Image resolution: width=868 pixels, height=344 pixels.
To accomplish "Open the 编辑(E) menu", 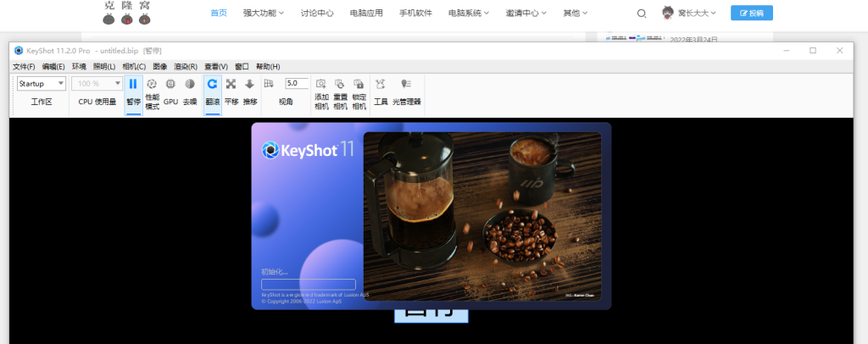I will click(x=53, y=66).
